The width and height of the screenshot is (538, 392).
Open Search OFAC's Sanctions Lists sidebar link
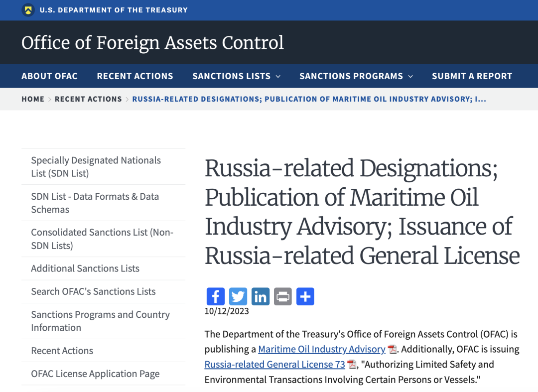103,291
